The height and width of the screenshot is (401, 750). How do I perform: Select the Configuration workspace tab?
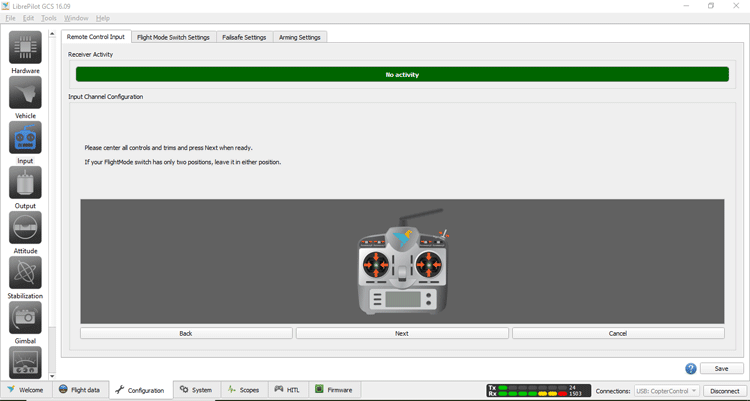point(140,390)
